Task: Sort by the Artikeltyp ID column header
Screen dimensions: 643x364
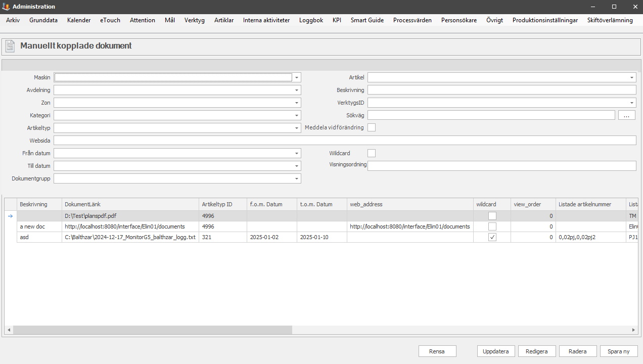Action: 223,204
